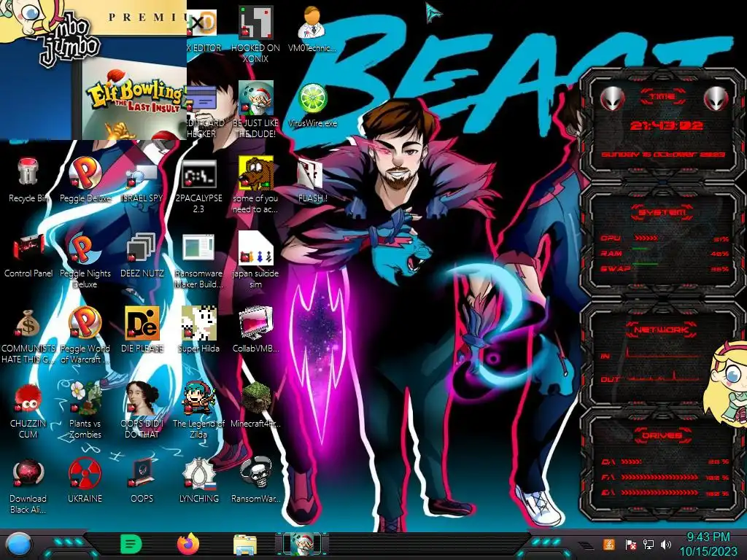Click the DRIVES gadget header
The image size is (747, 560).
(662, 435)
